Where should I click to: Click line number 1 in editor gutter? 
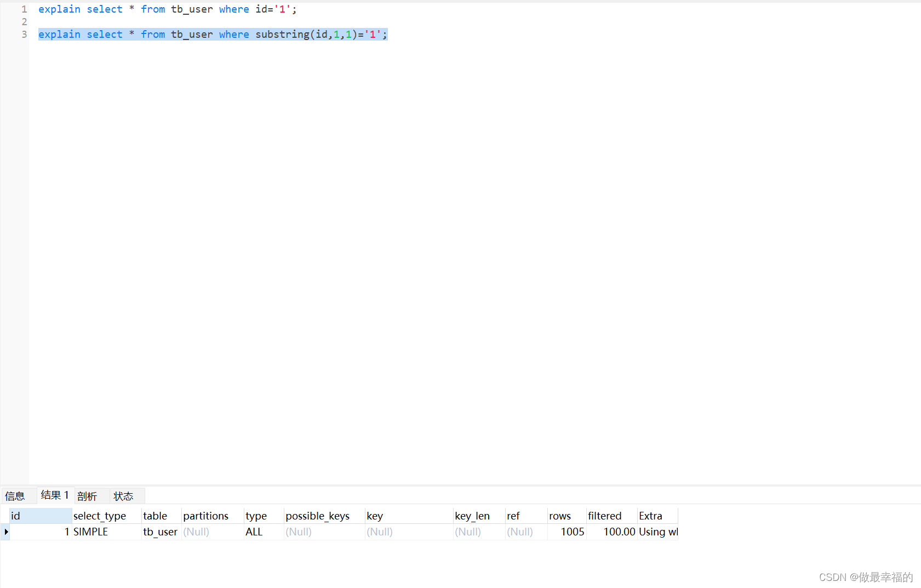click(x=24, y=9)
